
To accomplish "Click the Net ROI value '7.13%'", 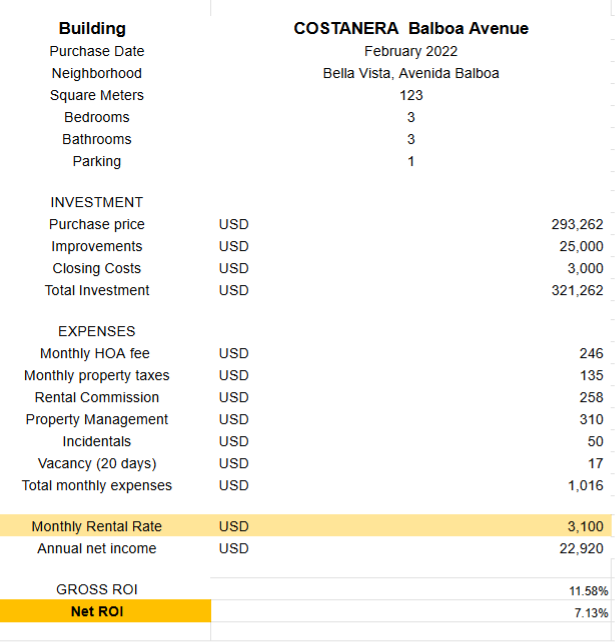I will tap(591, 613).
